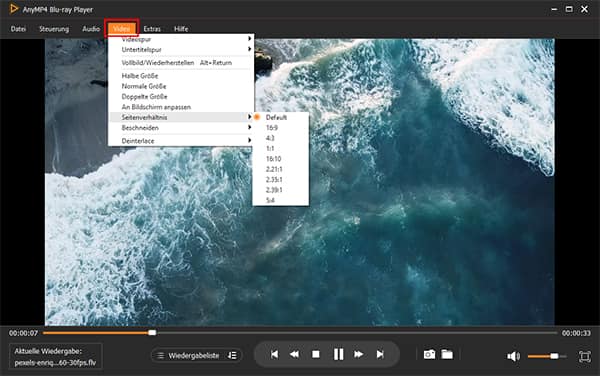Open the Audio menu
Image resolution: width=600 pixels, height=376 pixels.
coord(91,29)
